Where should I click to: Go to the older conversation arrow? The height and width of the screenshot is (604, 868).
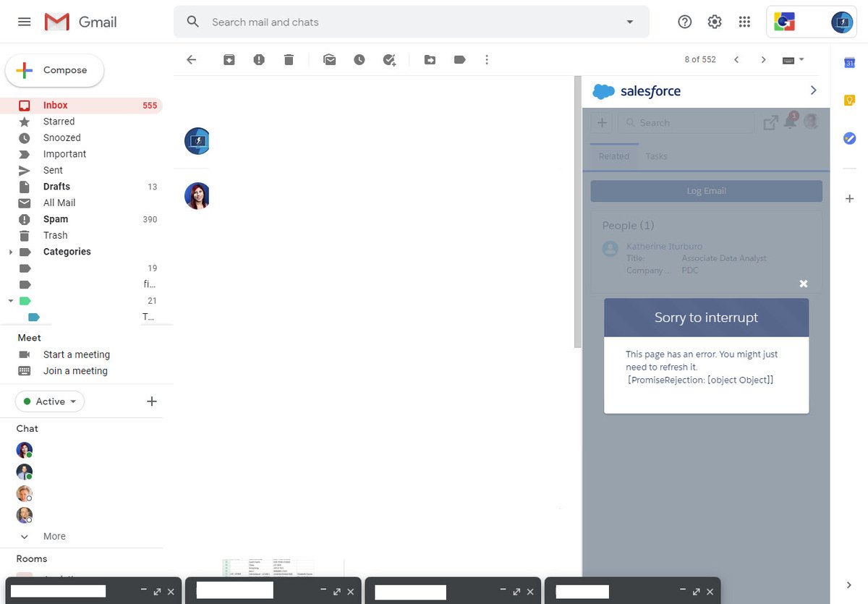click(763, 59)
